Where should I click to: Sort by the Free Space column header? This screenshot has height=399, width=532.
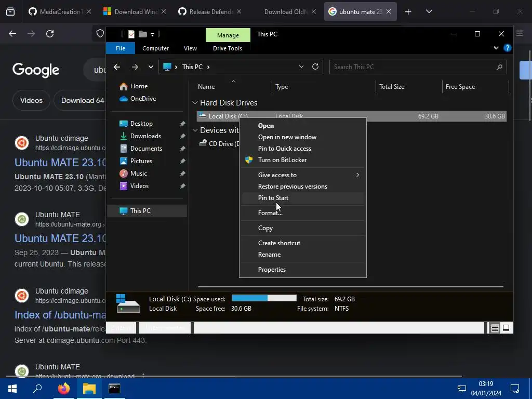click(x=460, y=87)
